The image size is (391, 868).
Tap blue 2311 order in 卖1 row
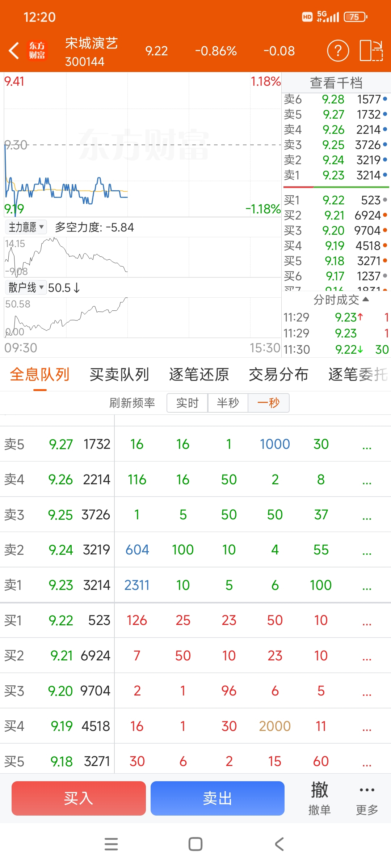(x=137, y=585)
